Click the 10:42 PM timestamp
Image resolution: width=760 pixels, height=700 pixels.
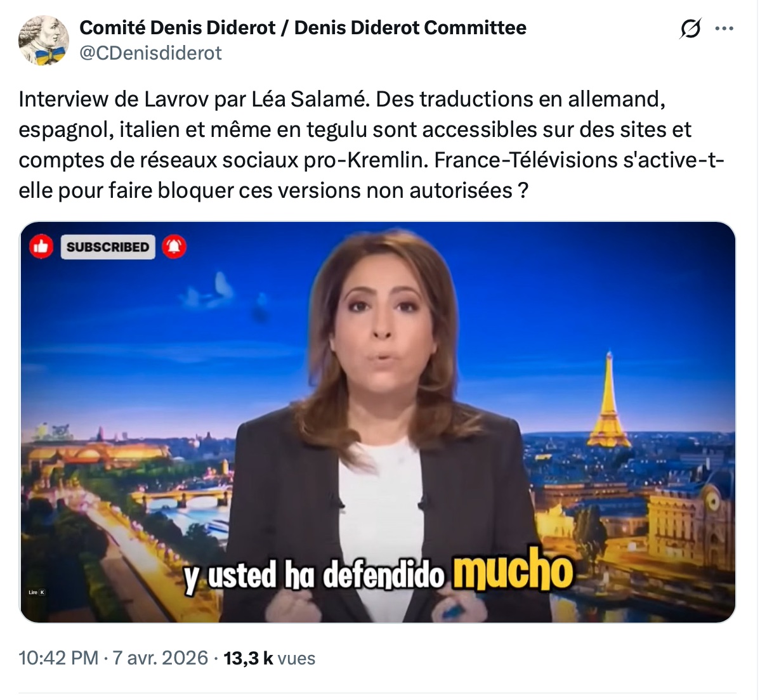coord(58,658)
